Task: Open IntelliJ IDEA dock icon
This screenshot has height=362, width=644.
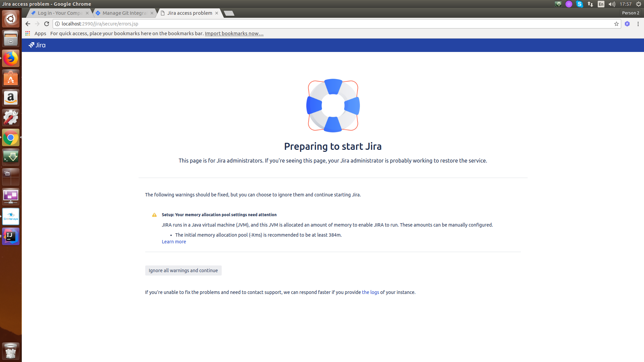Action: (x=11, y=236)
